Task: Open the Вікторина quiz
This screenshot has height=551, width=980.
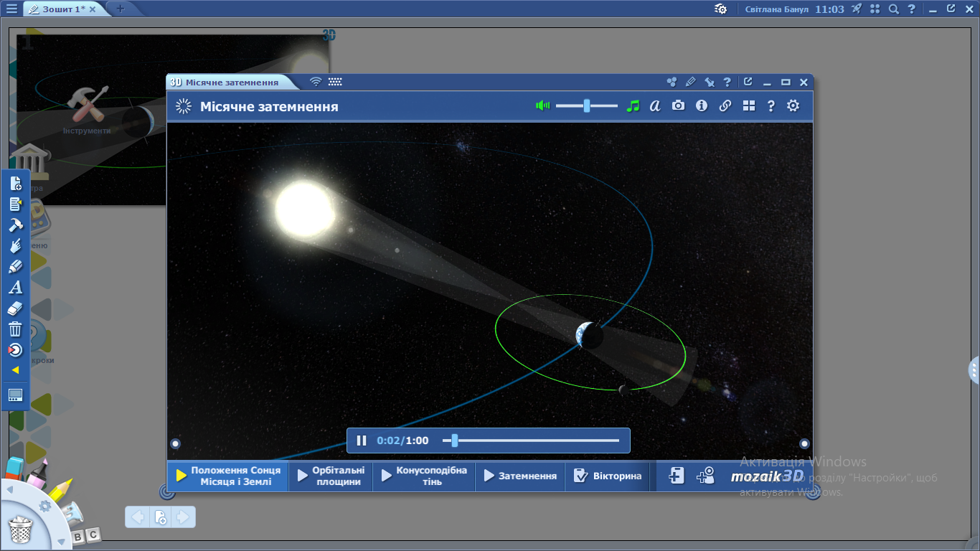Action: click(x=608, y=476)
